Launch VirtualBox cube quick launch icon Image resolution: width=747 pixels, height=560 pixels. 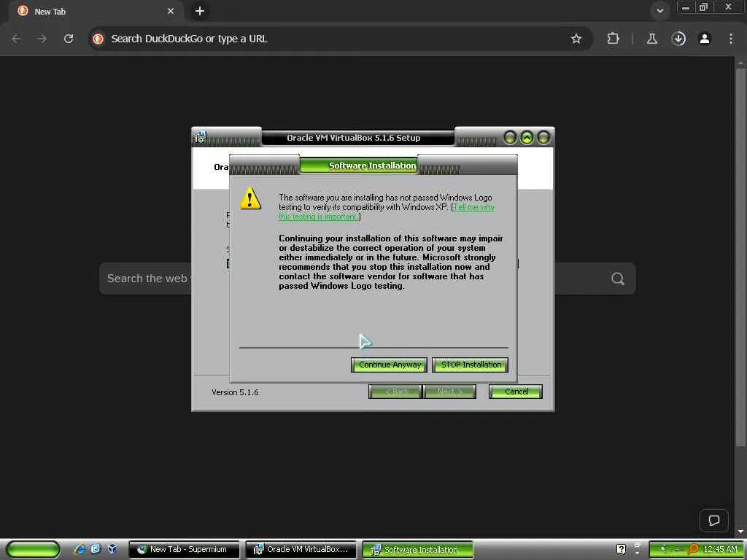pyautogui.click(x=112, y=549)
